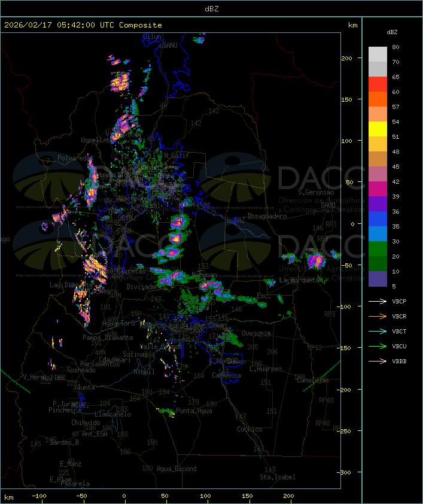Click the VBCP legend label
This screenshot has height=504, width=423.
(x=399, y=302)
